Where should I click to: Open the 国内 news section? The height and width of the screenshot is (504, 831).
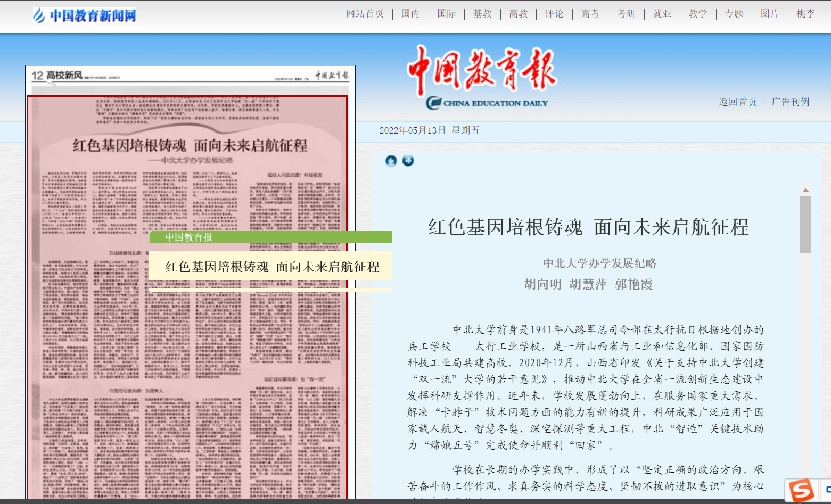[x=410, y=14]
